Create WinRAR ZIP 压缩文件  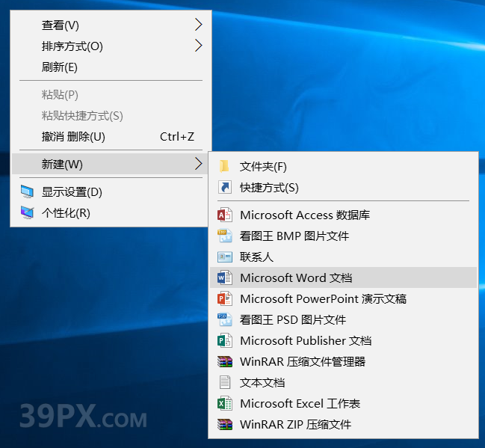click(x=343, y=425)
